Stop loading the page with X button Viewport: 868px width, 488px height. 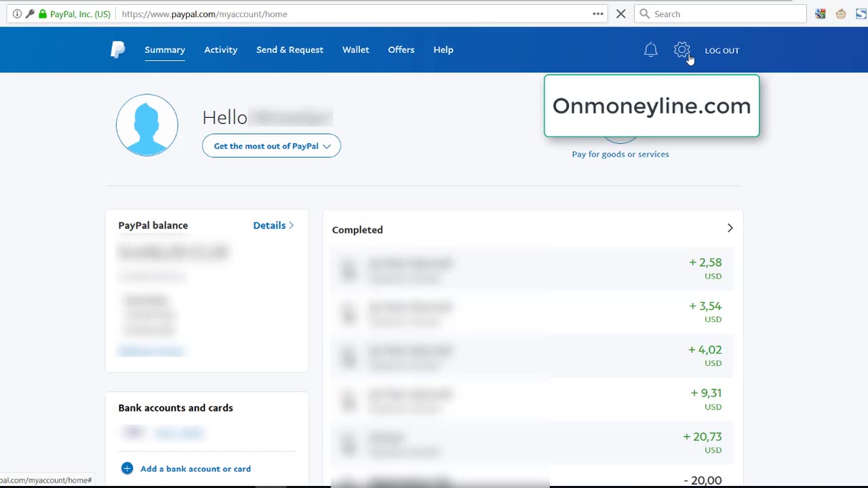(620, 14)
